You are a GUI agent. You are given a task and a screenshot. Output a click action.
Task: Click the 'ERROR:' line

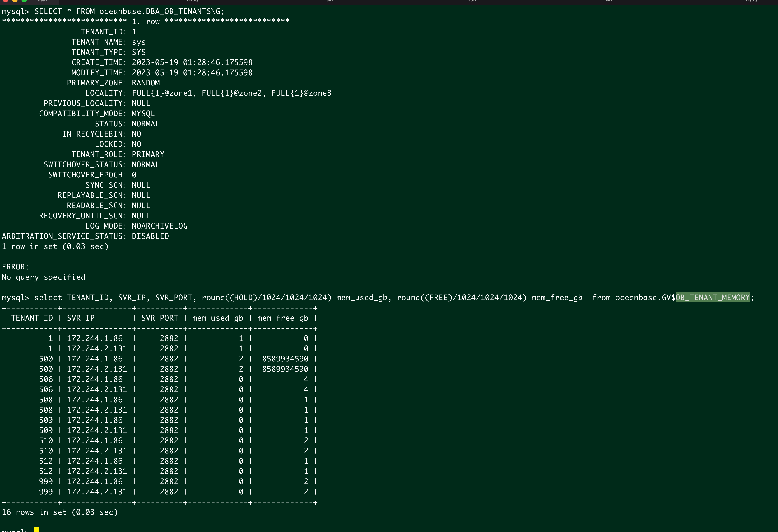15,267
